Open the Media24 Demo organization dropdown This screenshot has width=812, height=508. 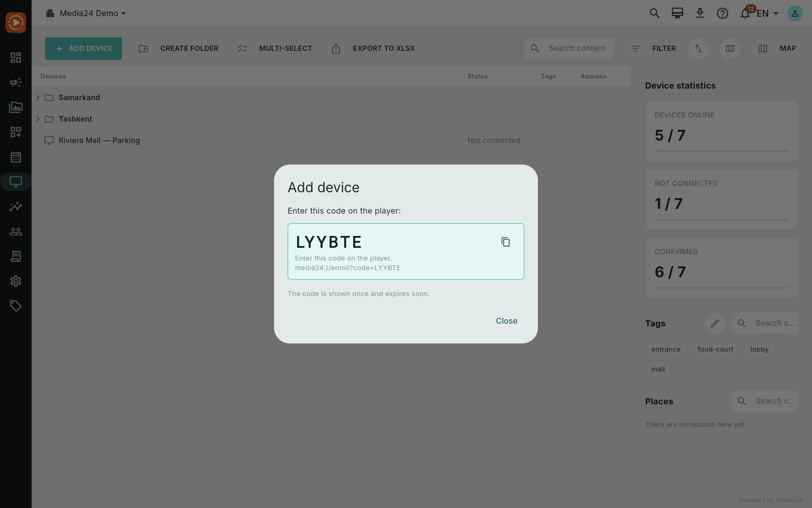click(86, 14)
